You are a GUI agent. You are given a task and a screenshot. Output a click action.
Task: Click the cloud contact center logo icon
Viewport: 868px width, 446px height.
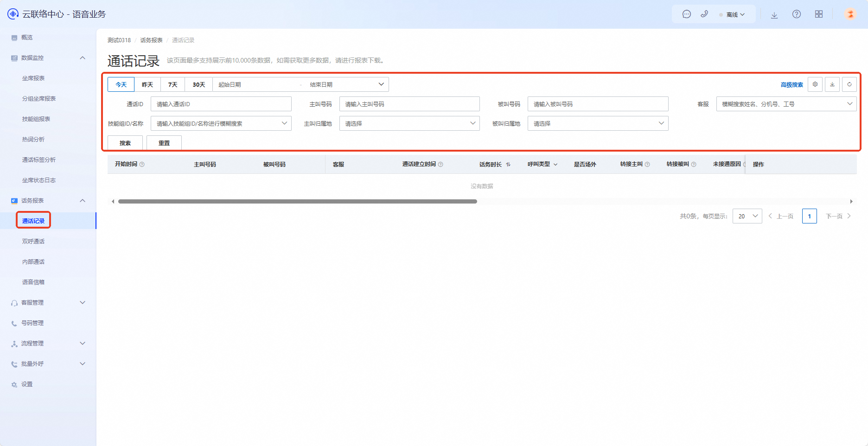tap(13, 14)
